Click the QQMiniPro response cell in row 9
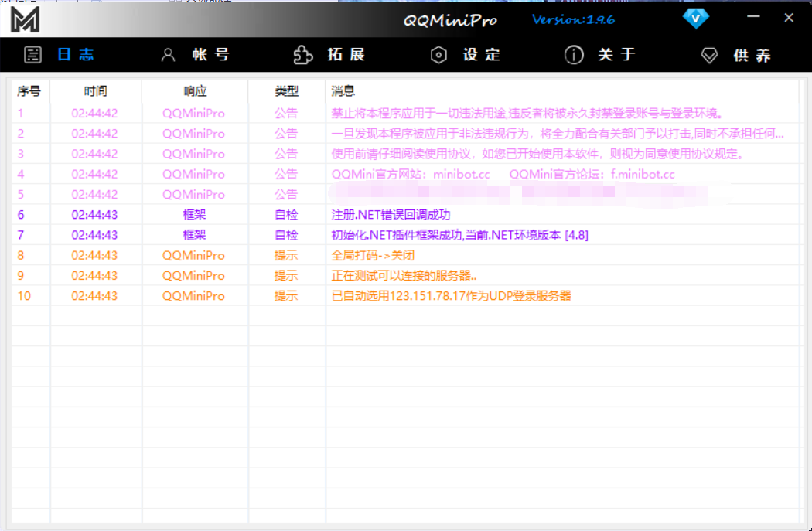This screenshot has width=812, height=531. (193, 275)
